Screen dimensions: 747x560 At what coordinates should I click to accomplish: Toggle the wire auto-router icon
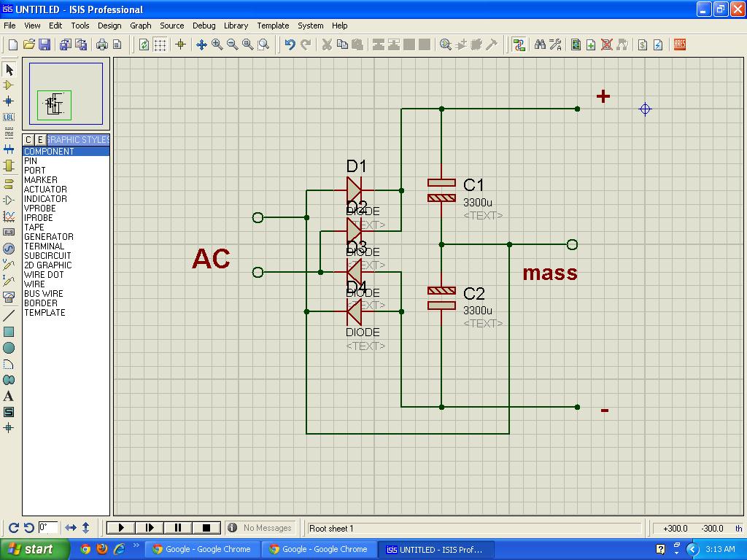pyautogui.click(x=519, y=44)
